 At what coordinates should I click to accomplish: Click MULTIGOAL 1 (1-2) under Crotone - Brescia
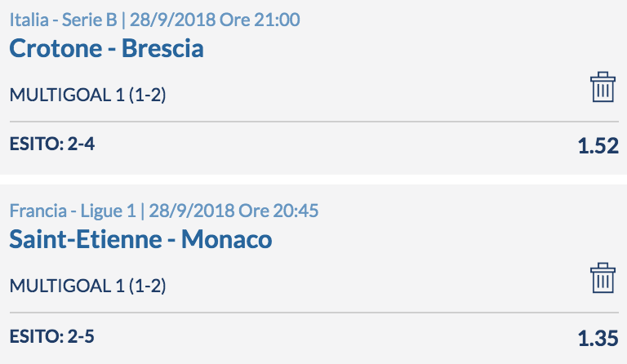click(87, 95)
